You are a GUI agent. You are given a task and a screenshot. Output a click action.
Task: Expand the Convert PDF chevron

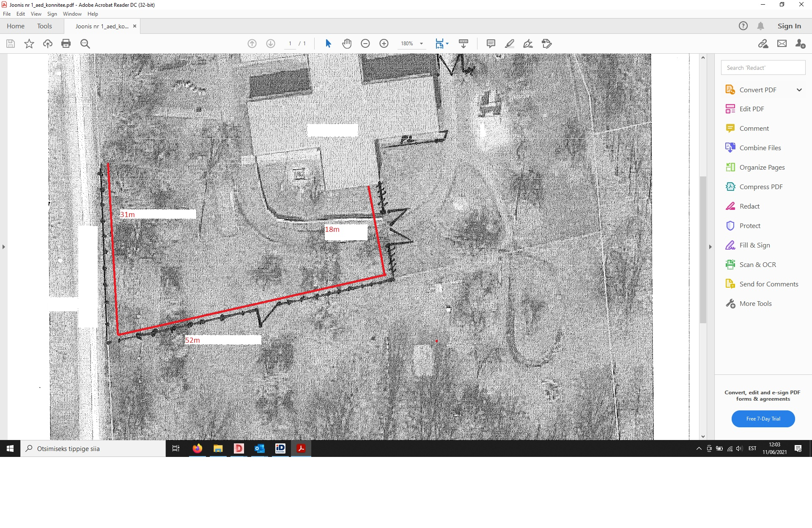[799, 90]
